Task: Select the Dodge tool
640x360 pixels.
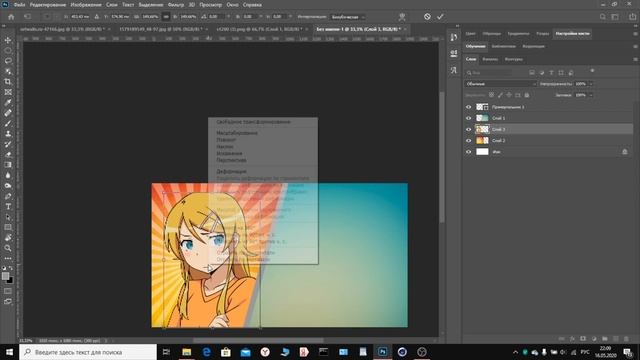Action: tap(8, 186)
